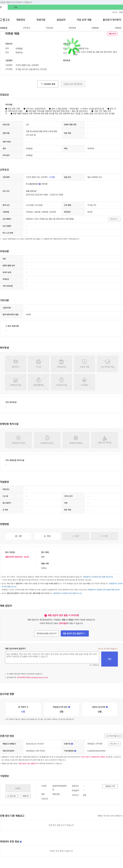Click the 로그인 link

point(115,12)
